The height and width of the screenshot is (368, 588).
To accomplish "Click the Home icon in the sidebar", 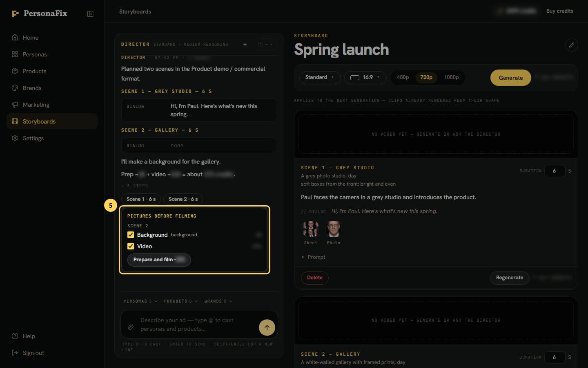I will (x=15, y=38).
